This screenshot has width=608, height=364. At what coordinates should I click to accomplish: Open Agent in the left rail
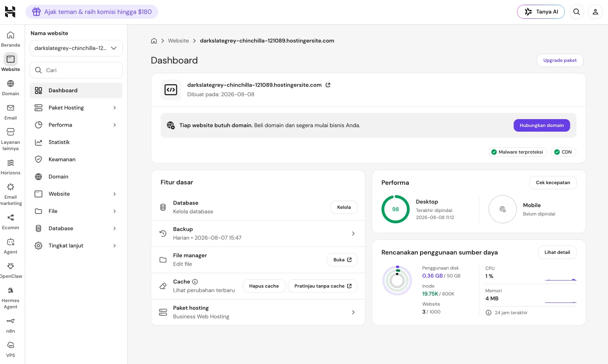click(x=11, y=246)
